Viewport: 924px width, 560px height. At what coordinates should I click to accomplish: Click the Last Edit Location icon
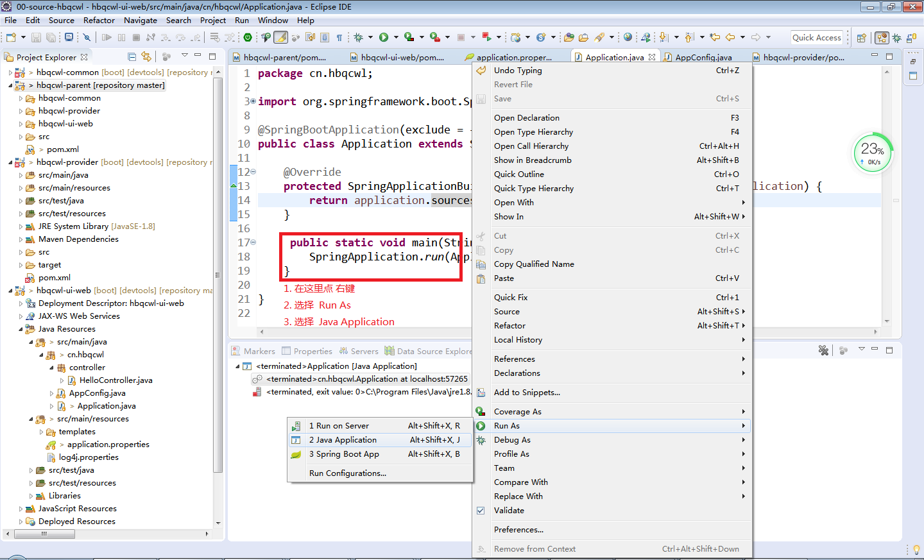tap(715, 37)
